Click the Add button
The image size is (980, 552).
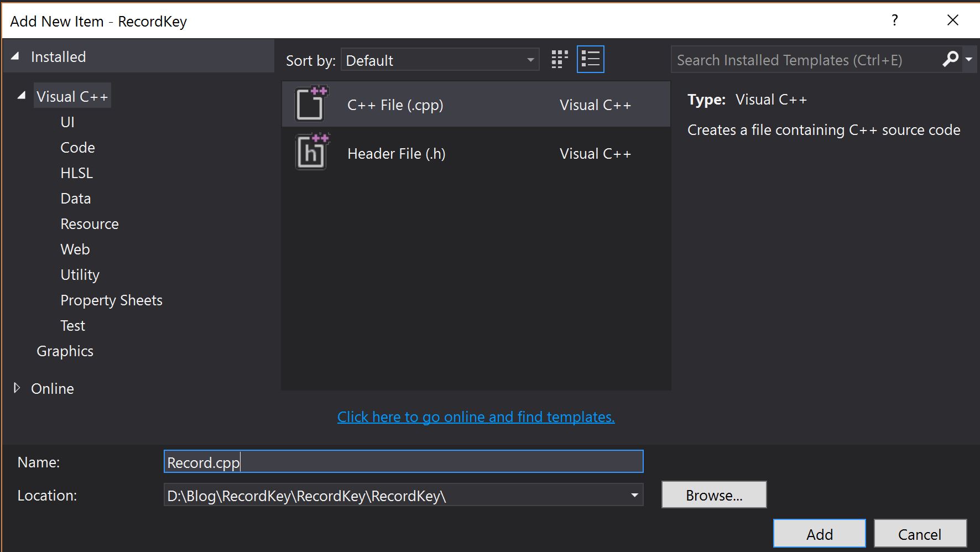[x=819, y=533]
